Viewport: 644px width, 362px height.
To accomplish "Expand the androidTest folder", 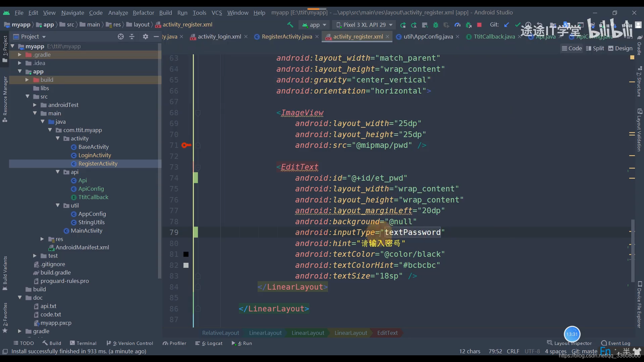I will (x=35, y=105).
